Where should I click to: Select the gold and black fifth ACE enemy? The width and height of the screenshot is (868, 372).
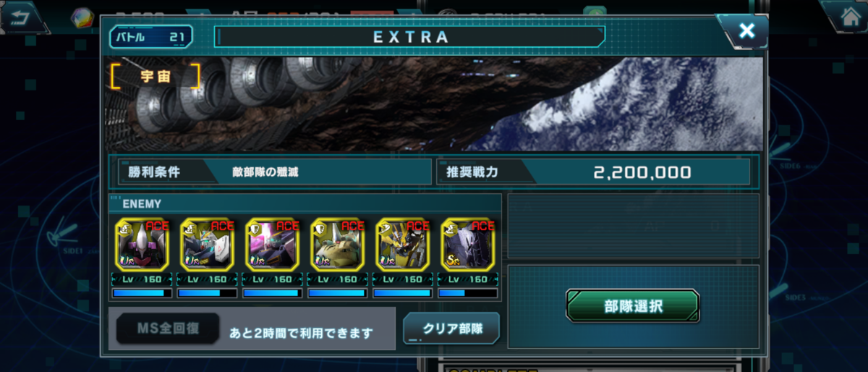403,245
